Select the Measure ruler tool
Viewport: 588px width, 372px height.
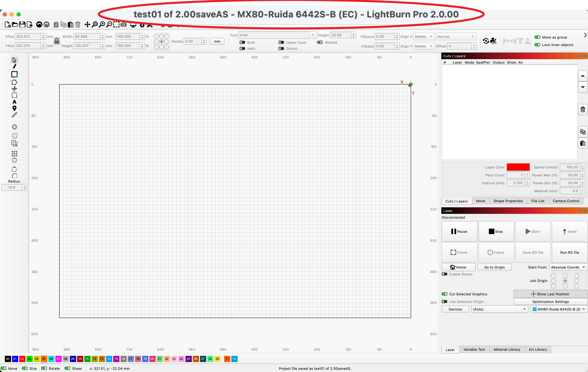click(x=14, y=115)
